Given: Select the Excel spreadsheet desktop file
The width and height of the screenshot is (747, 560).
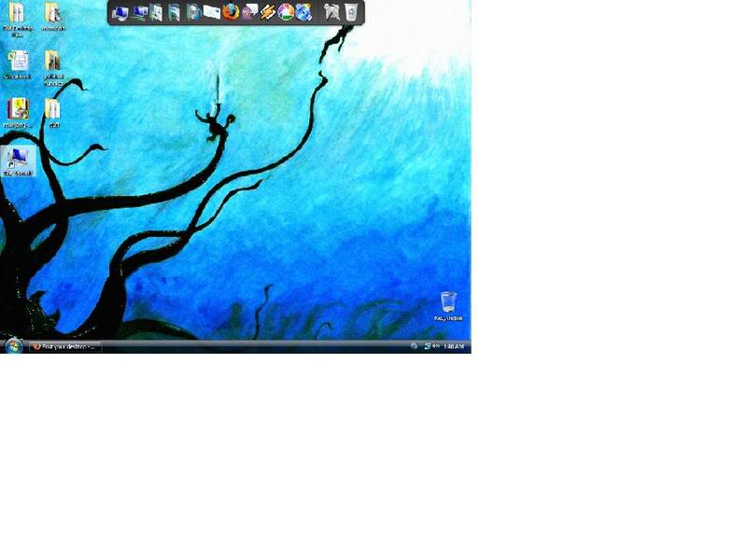Looking at the screenshot, I should tap(18, 65).
